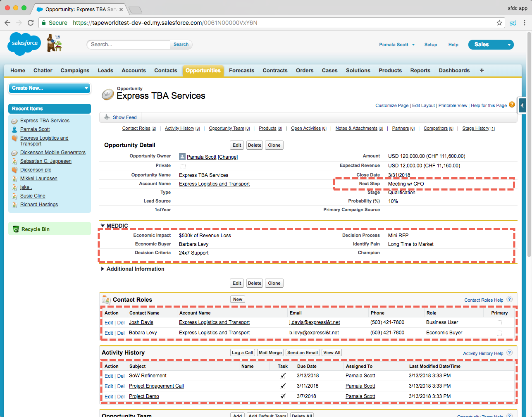Viewport: 532px width, 417px height.
Task: Click the Mail Merge button
Action: 270,353
